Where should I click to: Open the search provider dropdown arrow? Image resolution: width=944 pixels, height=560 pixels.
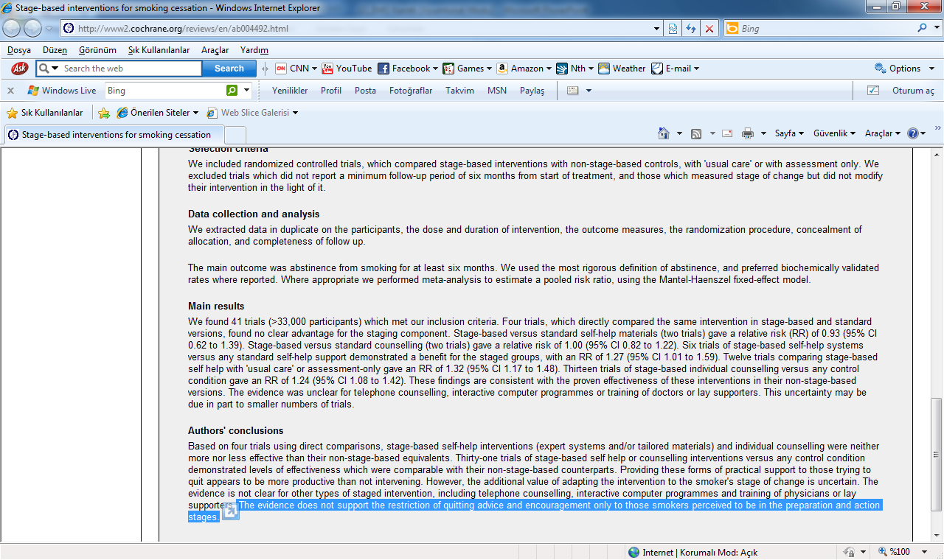tap(937, 28)
